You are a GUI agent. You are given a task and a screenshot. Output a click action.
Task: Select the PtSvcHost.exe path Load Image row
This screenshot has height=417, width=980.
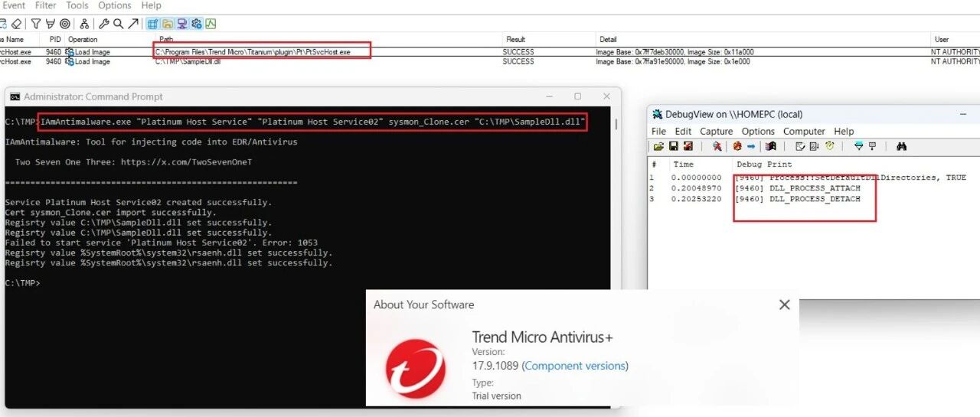pos(490,52)
